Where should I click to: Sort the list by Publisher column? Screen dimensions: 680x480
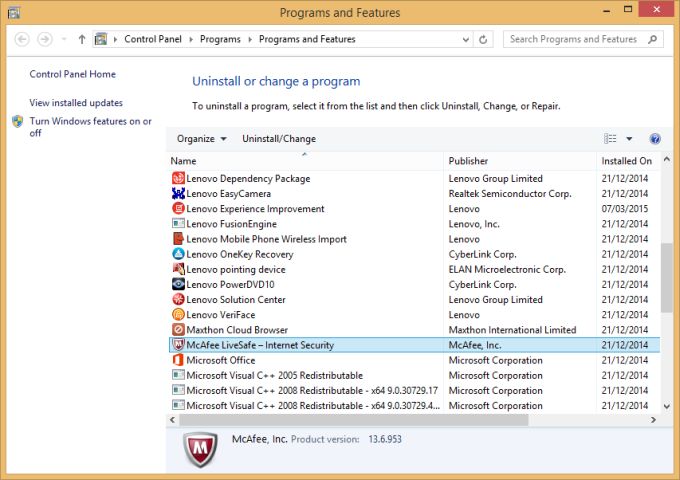coord(468,161)
